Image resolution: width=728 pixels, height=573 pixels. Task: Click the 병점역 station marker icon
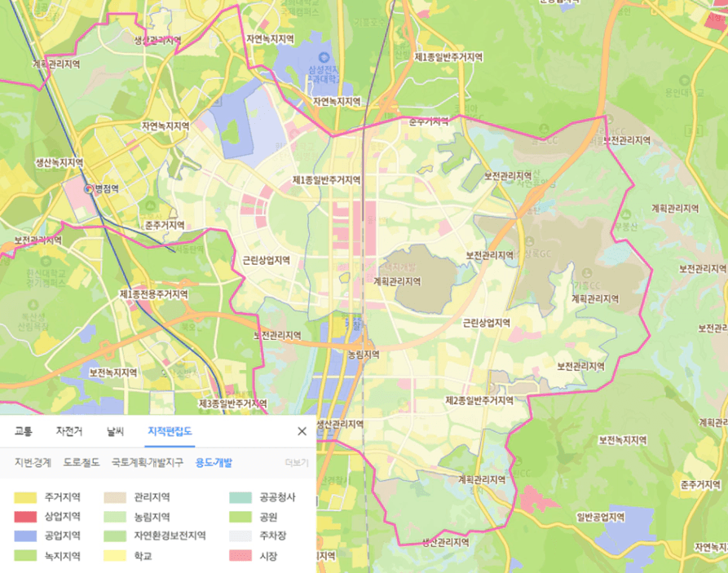coord(89,188)
